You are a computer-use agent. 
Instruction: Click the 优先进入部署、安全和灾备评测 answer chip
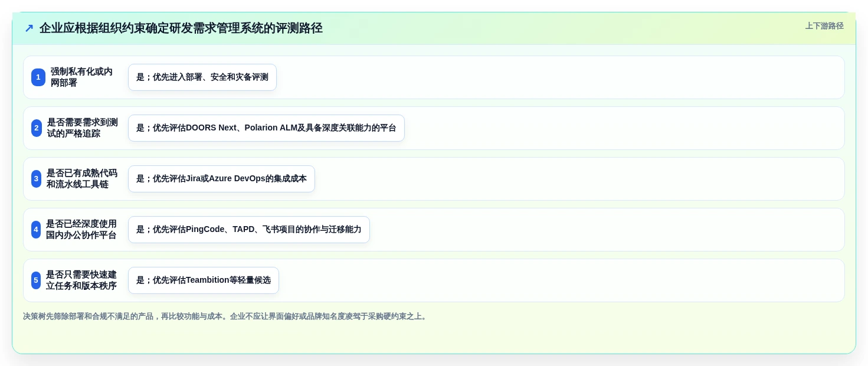202,77
